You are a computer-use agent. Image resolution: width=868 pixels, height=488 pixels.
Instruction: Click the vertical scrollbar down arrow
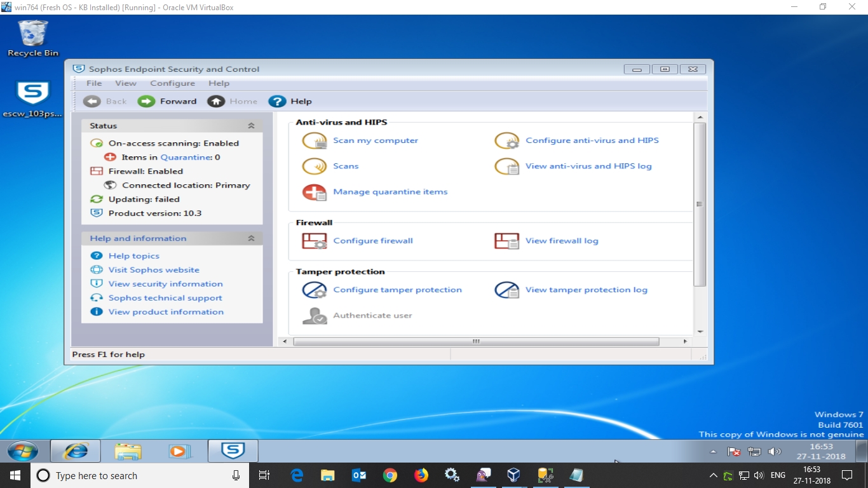click(700, 331)
